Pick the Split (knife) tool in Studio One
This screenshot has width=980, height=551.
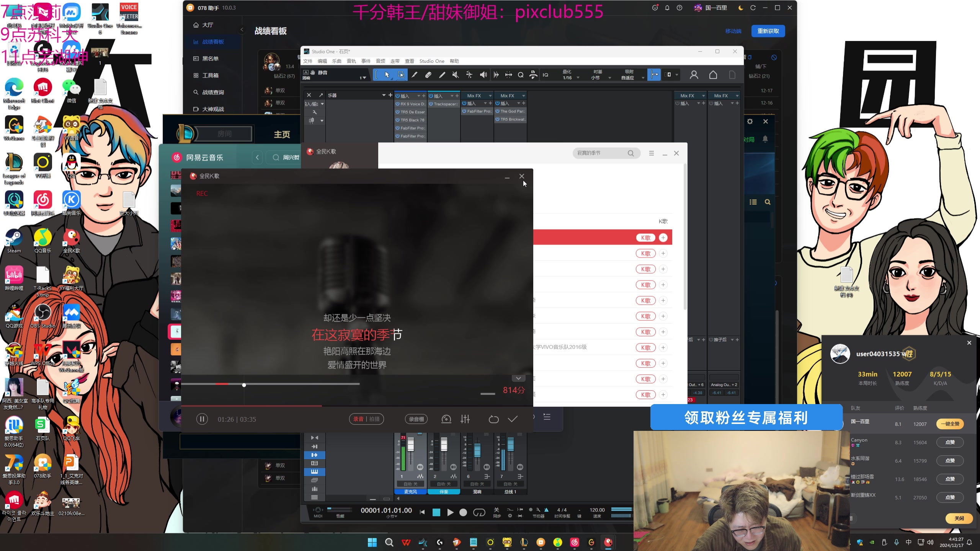415,75
